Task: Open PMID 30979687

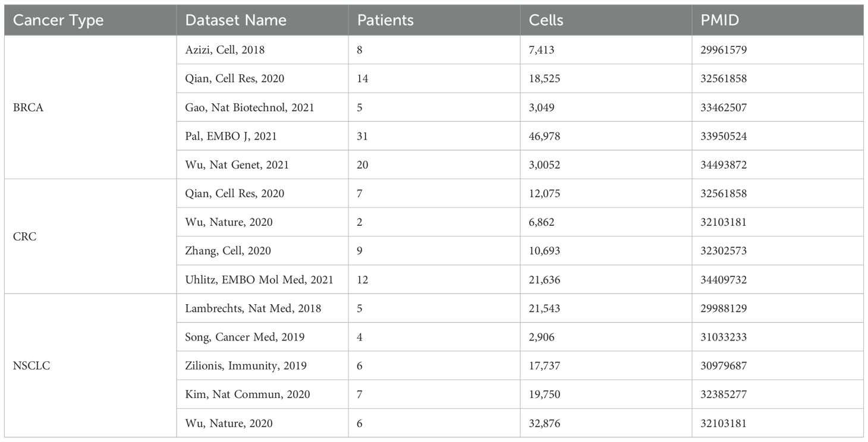Action: pos(724,365)
